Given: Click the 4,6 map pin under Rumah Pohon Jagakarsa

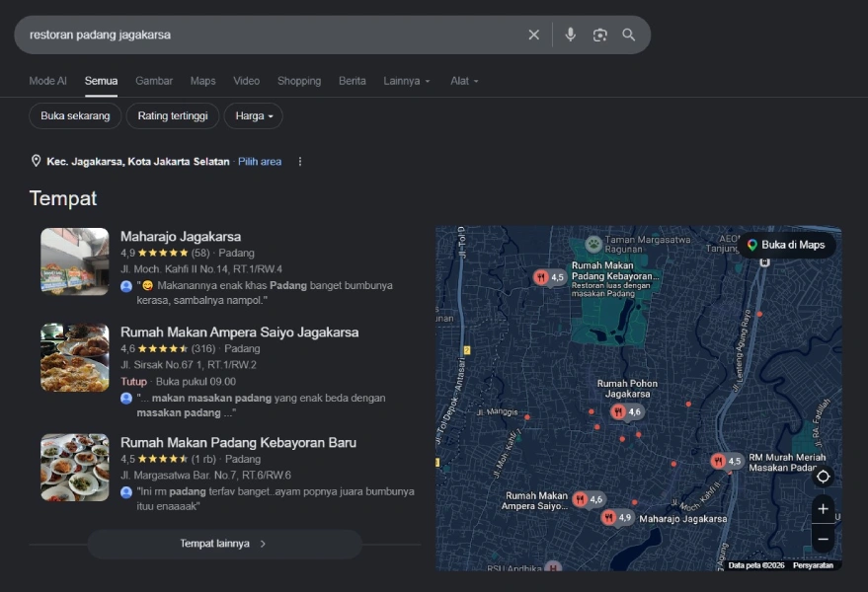Looking at the screenshot, I should (627, 411).
